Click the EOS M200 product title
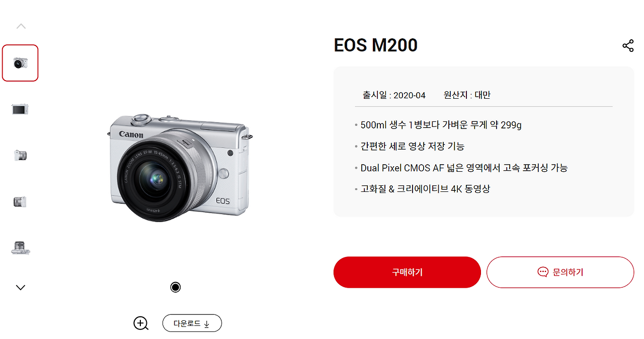 [375, 45]
